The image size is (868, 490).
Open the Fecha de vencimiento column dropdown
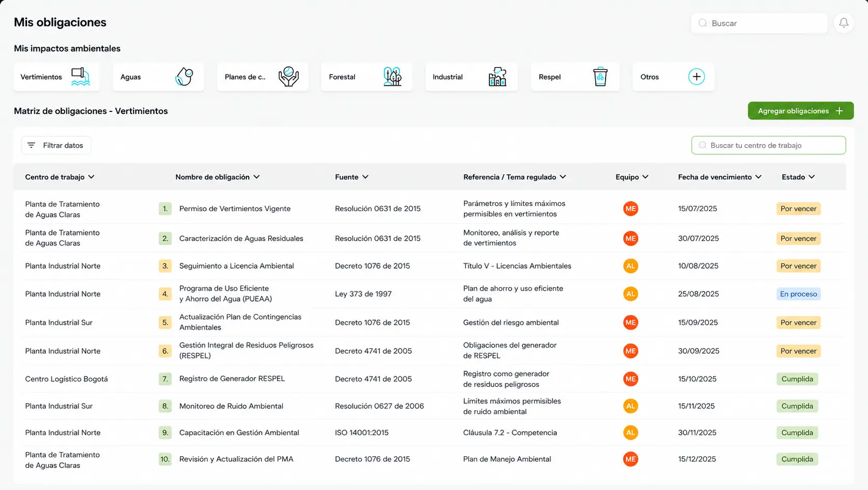[758, 177]
